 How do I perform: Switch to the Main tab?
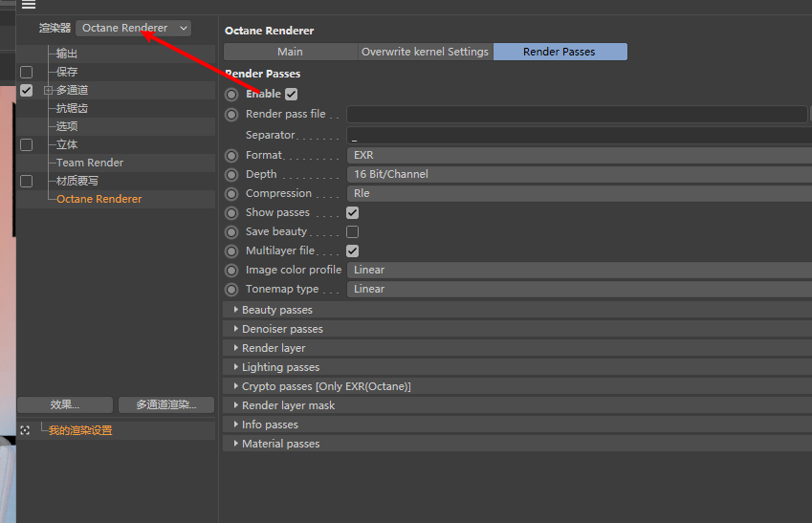pos(291,52)
